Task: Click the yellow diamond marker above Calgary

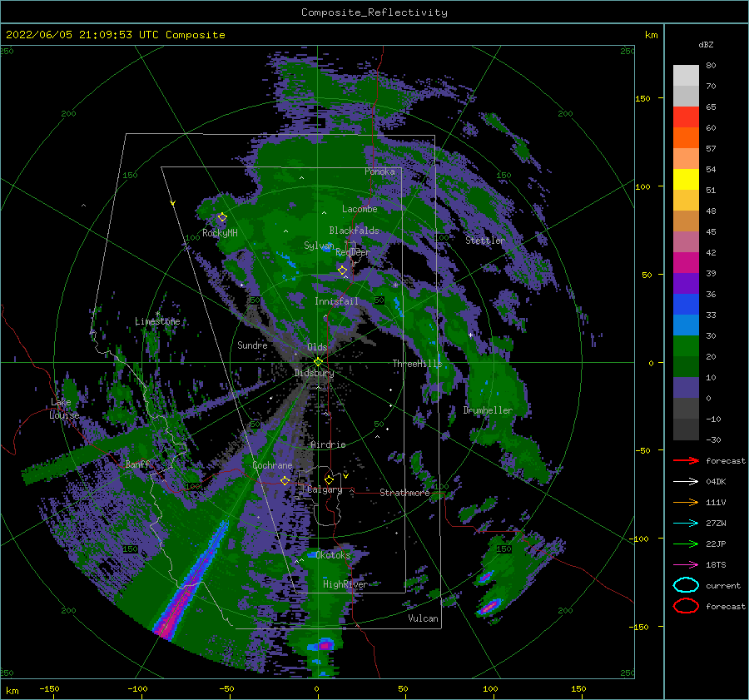Action: [x=329, y=479]
